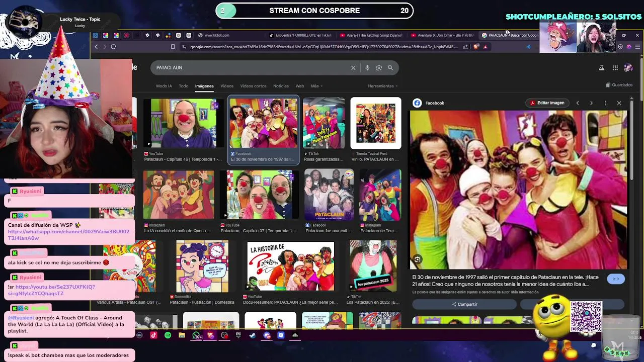Open the Search Labs flask icon
Viewport: 644px width, 362px height.
(601, 68)
